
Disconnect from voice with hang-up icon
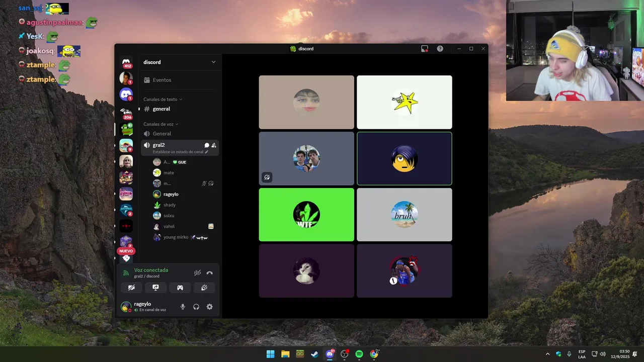click(210, 273)
